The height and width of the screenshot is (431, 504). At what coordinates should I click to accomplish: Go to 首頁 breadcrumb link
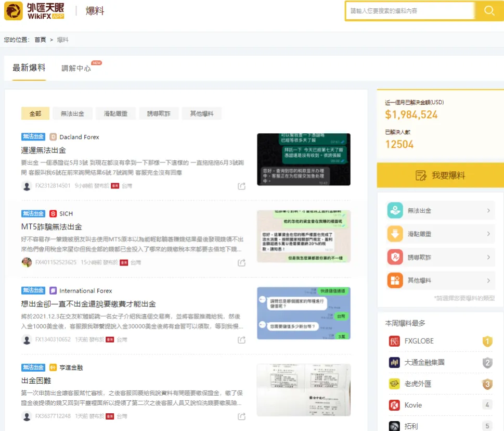pos(40,40)
